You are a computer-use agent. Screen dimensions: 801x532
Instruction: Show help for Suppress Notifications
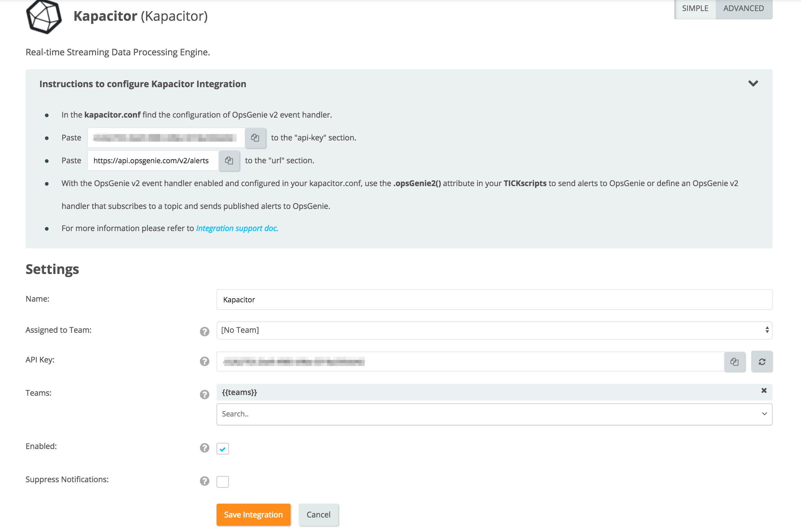click(x=204, y=481)
